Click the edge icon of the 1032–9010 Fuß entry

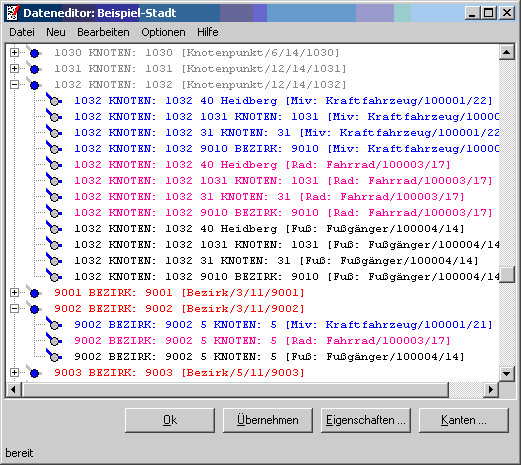click(54, 276)
